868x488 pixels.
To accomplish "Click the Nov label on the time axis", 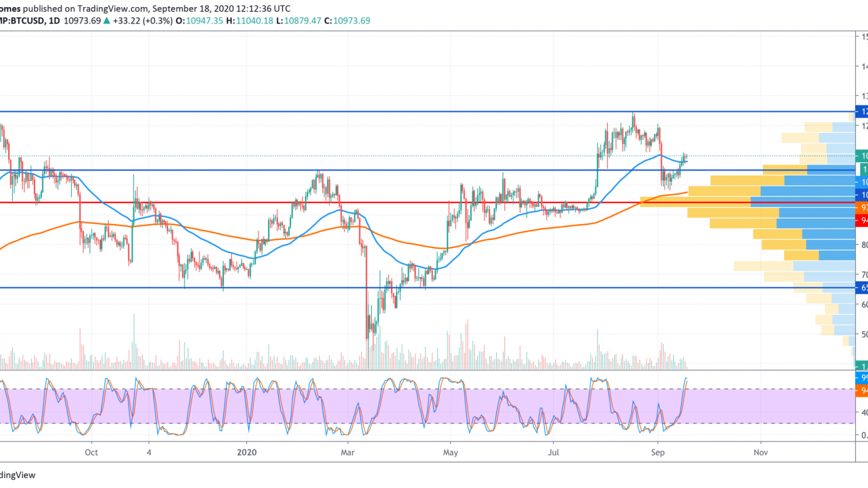I will [761, 452].
